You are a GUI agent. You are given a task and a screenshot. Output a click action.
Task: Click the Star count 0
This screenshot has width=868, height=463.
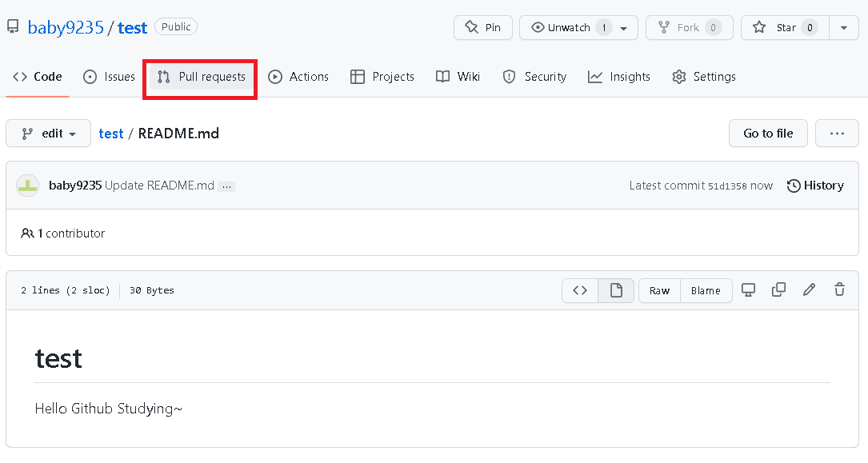click(x=810, y=28)
